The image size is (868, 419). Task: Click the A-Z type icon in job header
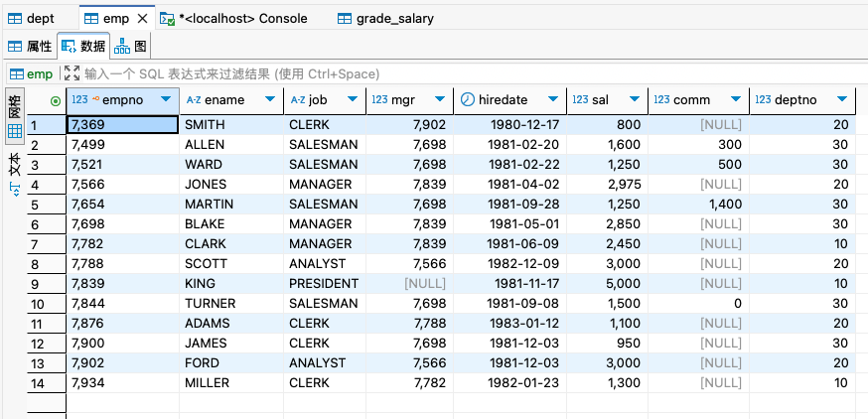(x=298, y=100)
